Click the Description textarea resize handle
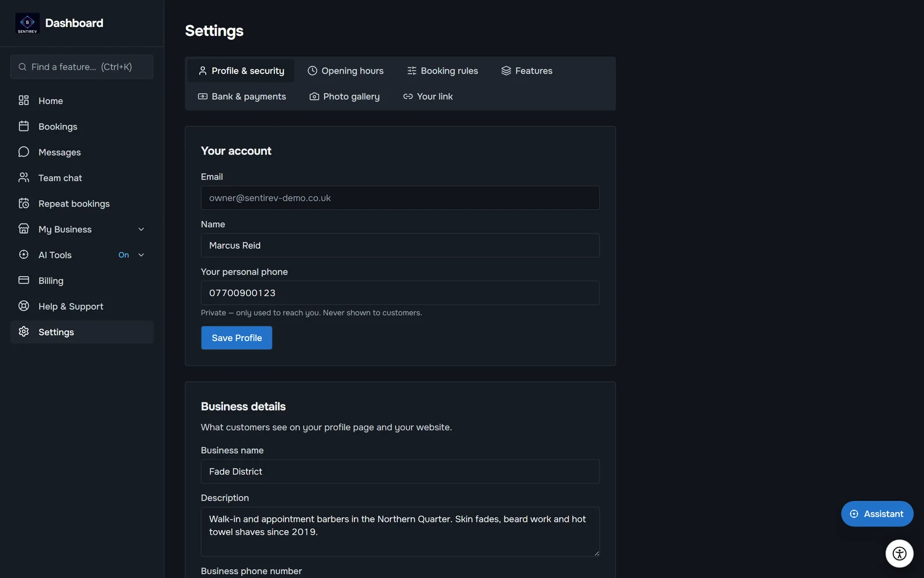 (597, 553)
